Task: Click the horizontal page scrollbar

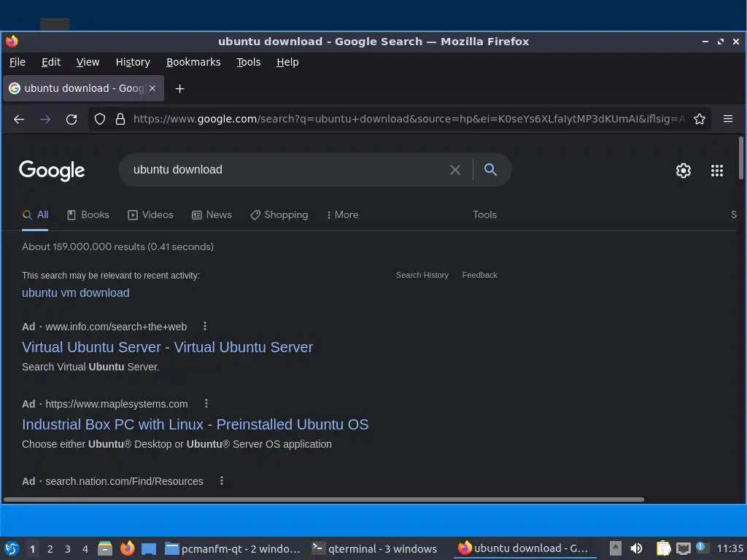Action: pyautogui.click(x=324, y=499)
